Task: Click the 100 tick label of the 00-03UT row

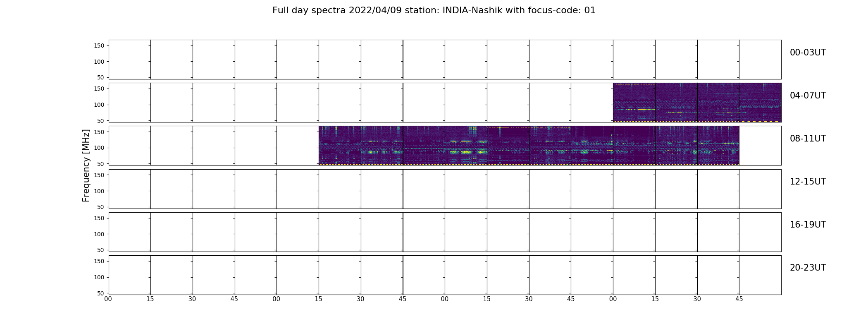Action: tap(99, 62)
